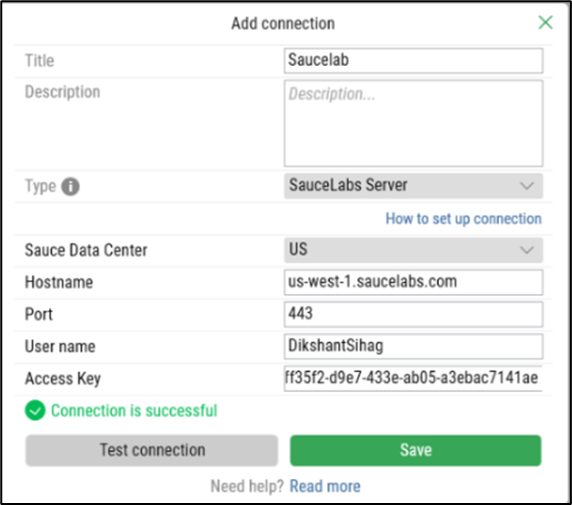
Task: Click the chevron arrow beside US
Action: click(527, 250)
